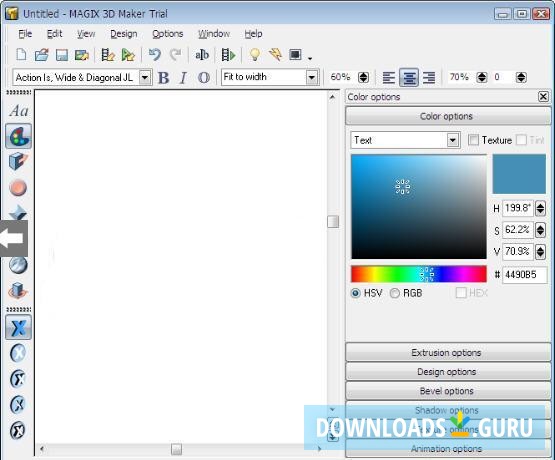Select the Aa text tool
The height and width of the screenshot is (460, 555).
(18, 111)
